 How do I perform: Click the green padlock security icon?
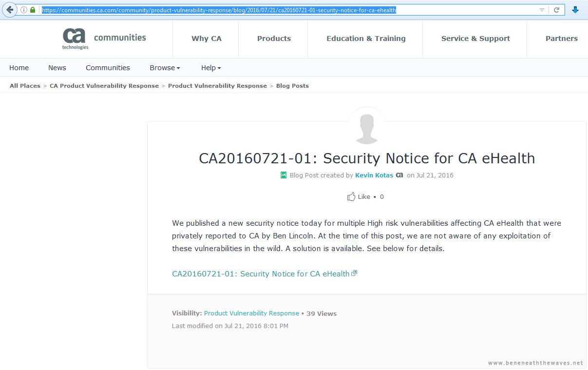(33, 10)
